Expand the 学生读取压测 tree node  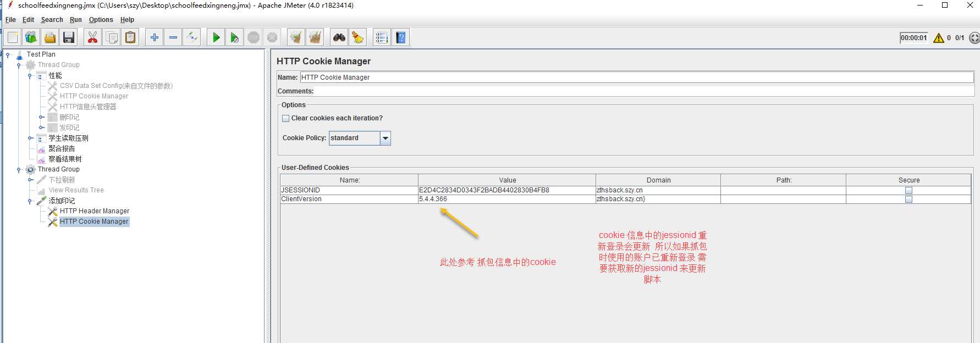[30, 138]
